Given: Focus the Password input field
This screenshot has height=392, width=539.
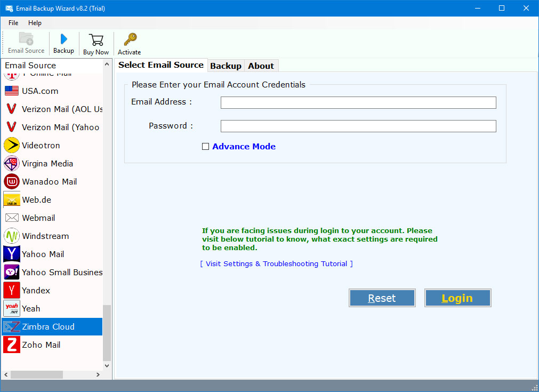Looking at the screenshot, I should click(358, 126).
